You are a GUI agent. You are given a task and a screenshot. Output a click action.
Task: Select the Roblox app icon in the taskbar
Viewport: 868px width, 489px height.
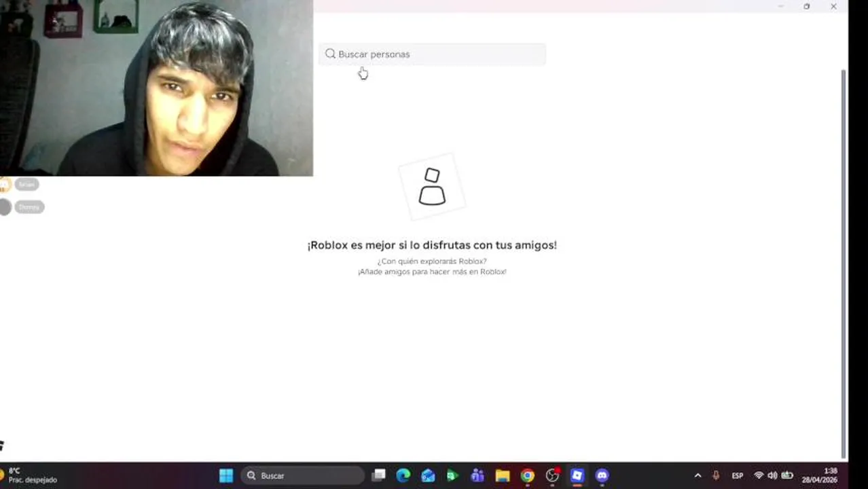pos(577,475)
